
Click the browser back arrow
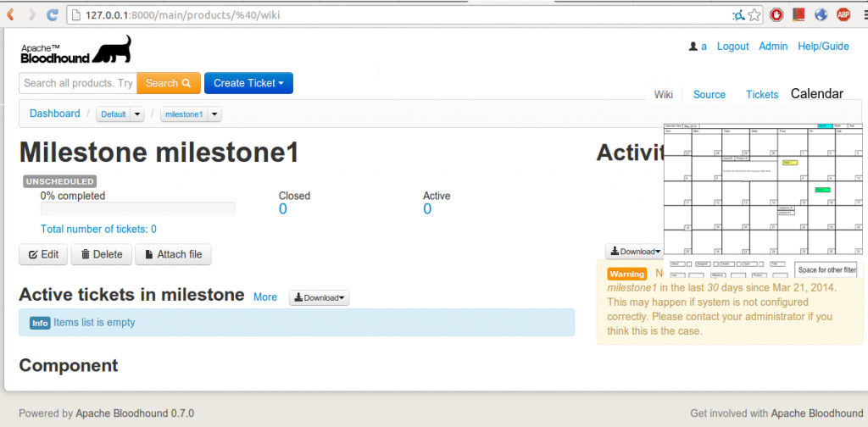[x=11, y=14]
